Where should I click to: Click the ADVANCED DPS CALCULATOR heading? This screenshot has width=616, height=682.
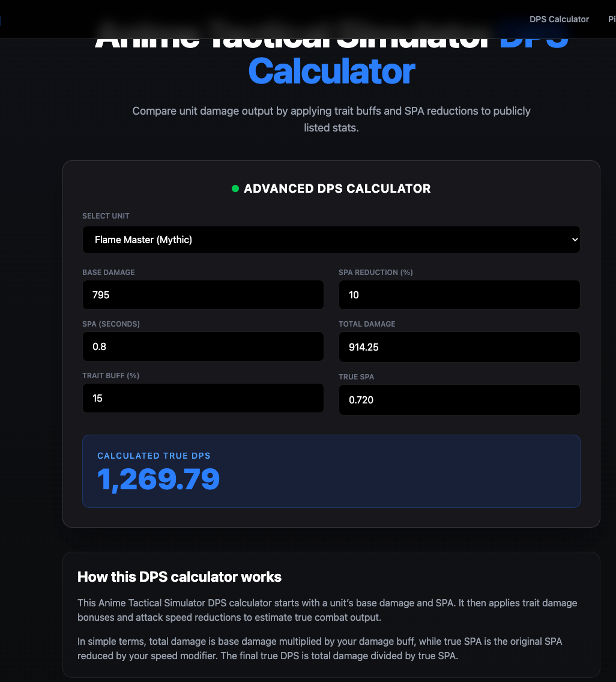337,188
